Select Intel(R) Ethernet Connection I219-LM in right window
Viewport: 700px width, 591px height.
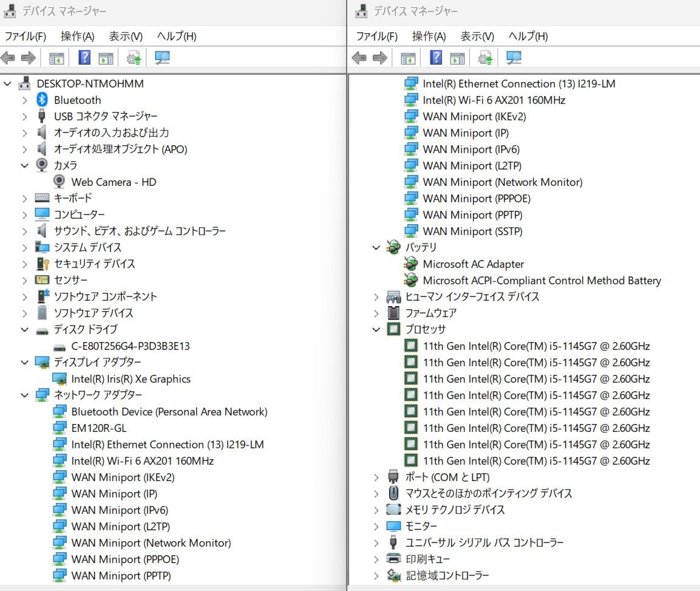coord(518,84)
